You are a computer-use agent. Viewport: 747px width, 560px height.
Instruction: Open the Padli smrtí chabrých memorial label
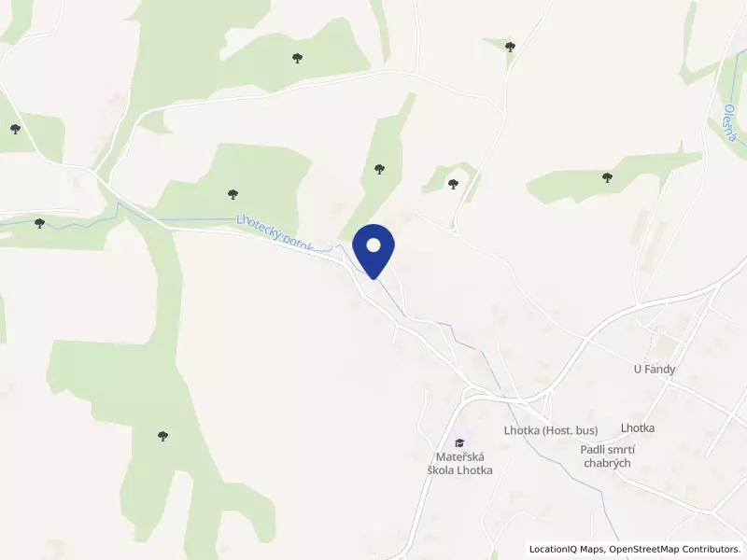(x=607, y=456)
